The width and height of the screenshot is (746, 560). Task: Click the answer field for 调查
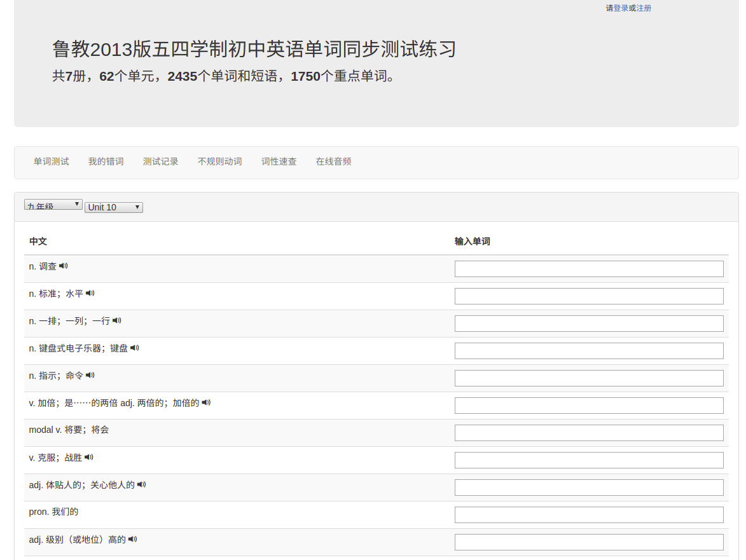[589, 269]
